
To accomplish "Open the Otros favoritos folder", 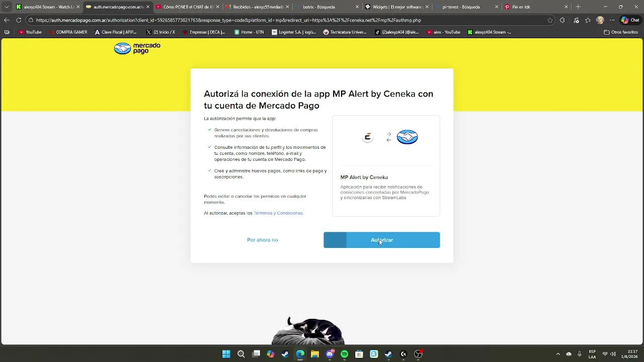I will [x=621, y=32].
